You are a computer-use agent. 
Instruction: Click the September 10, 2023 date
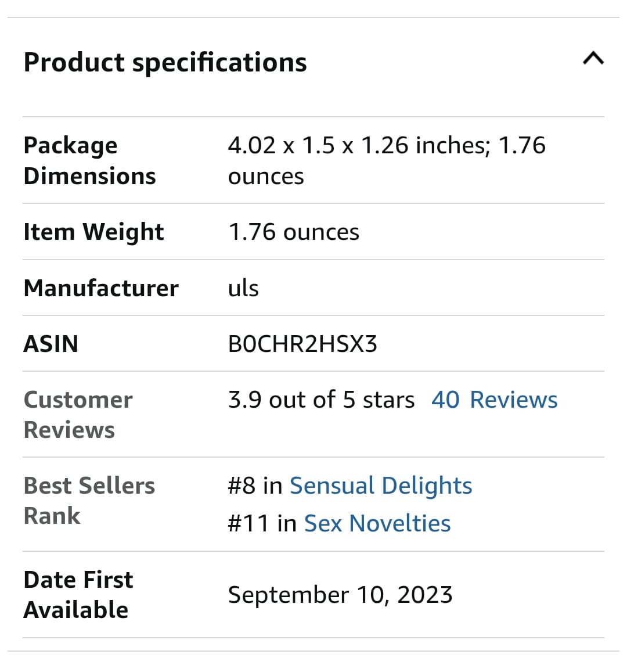(x=340, y=595)
